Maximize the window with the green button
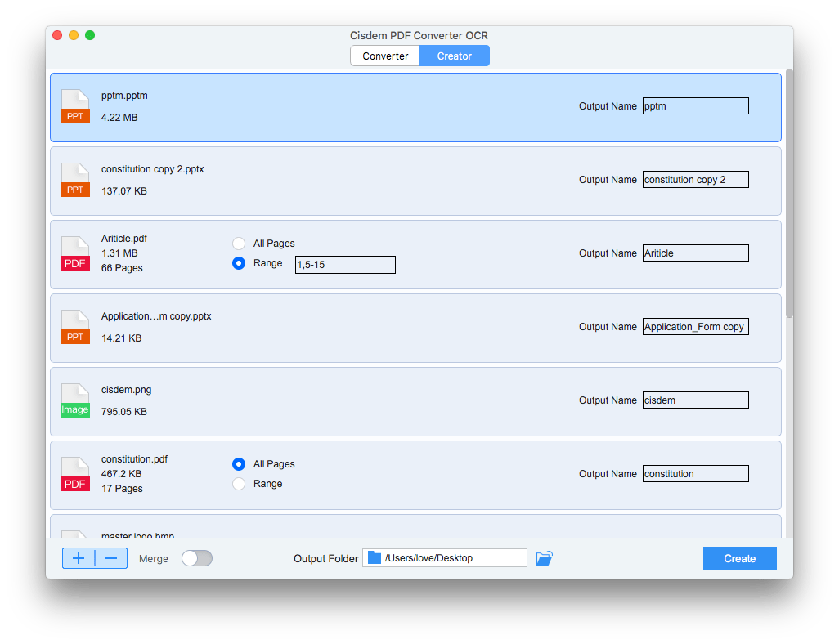 tap(90, 35)
